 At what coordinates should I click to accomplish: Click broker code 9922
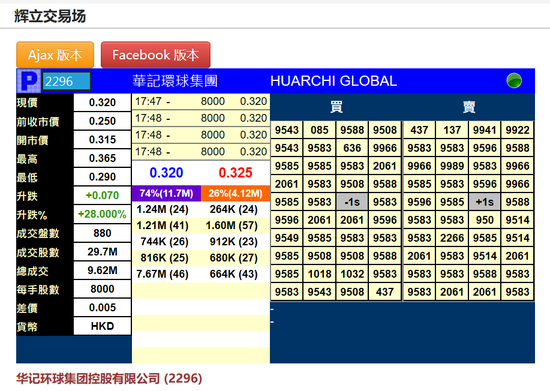click(x=517, y=130)
